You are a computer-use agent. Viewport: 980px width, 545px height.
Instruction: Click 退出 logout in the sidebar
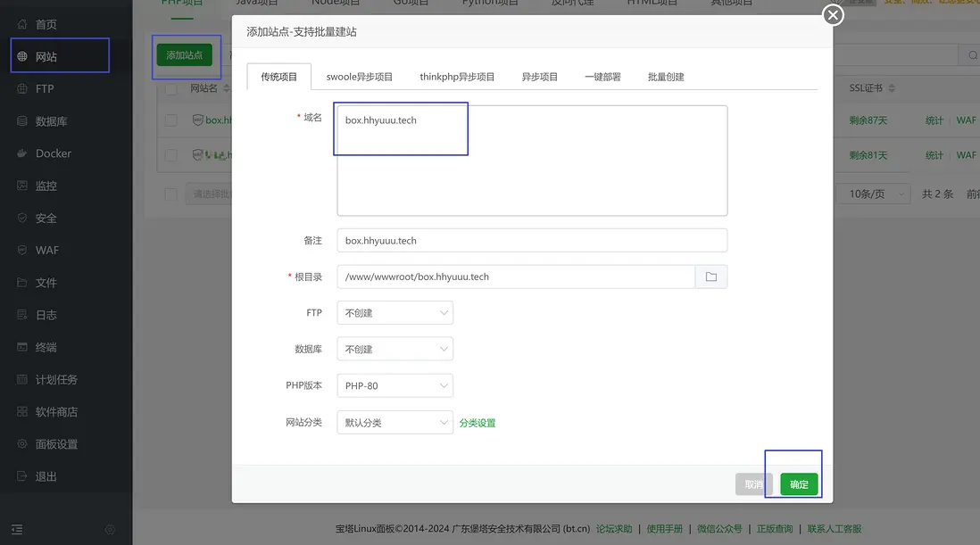[x=45, y=476]
